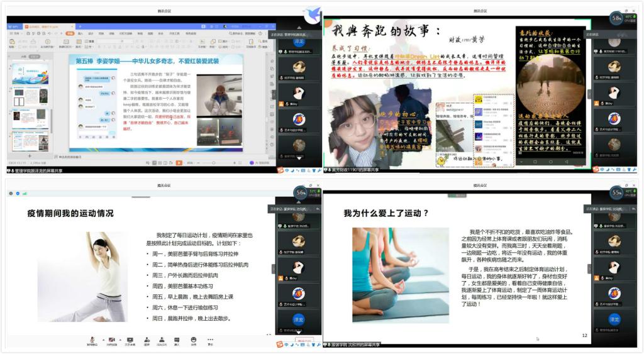The image size is (644, 354).
Task: Start the slideshow with the orange play button
Action: pyautogui.click(x=179, y=162)
